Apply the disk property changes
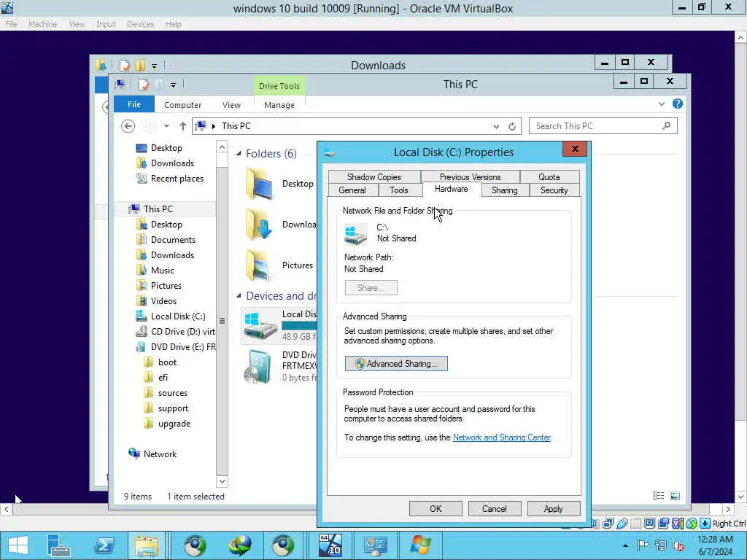The image size is (747, 560). tap(554, 508)
